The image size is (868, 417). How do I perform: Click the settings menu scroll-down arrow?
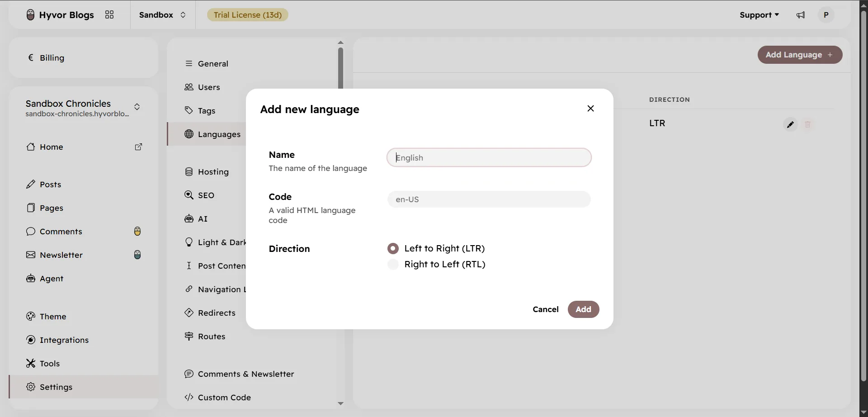[x=340, y=403]
